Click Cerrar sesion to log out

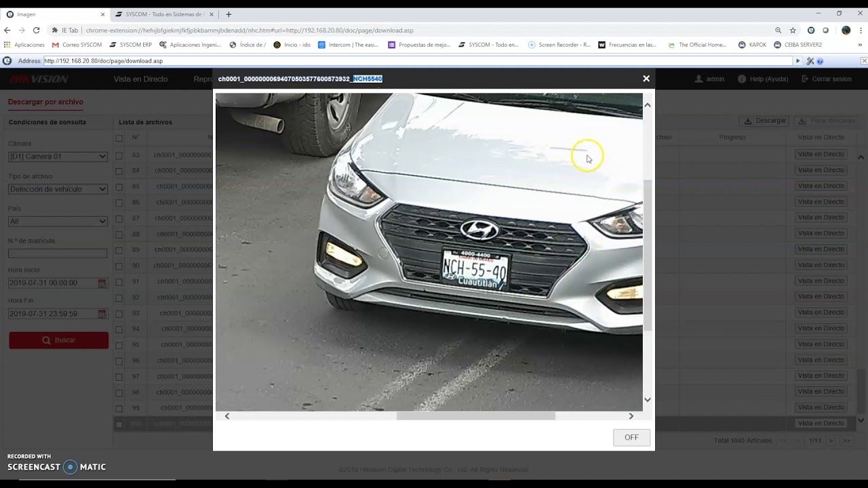(826, 79)
